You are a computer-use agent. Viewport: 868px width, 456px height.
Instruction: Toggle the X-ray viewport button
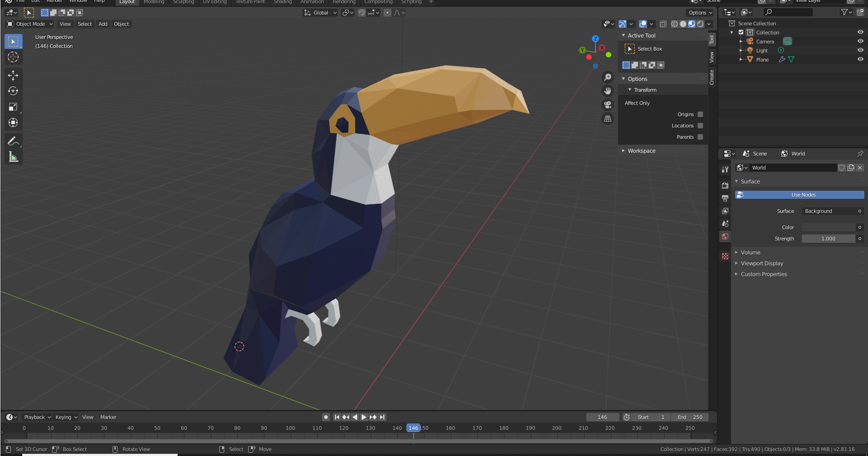click(x=663, y=24)
